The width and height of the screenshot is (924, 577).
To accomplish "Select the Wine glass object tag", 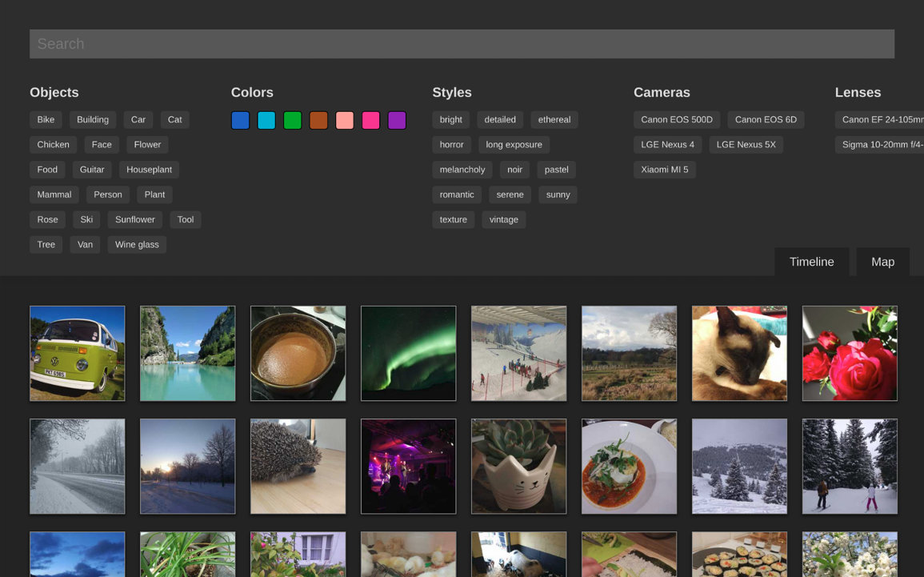I will click(x=137, y=244).
